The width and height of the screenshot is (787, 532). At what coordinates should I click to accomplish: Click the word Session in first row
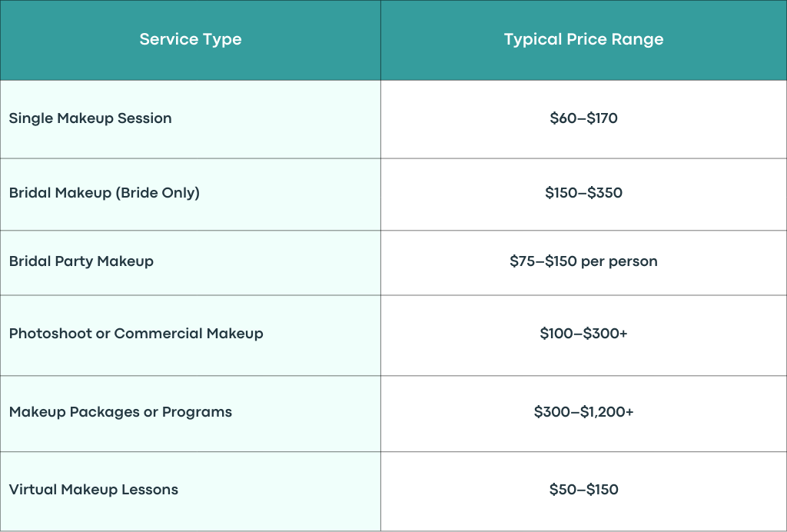pos(144,118)
